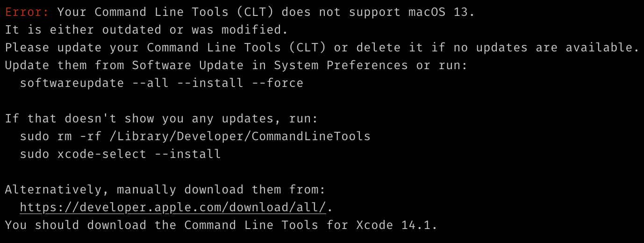Click the softwareupdate --all --install --force command
Image resolution: width=644 pixels, height=243 pixels.
click(x=161, y=83)
